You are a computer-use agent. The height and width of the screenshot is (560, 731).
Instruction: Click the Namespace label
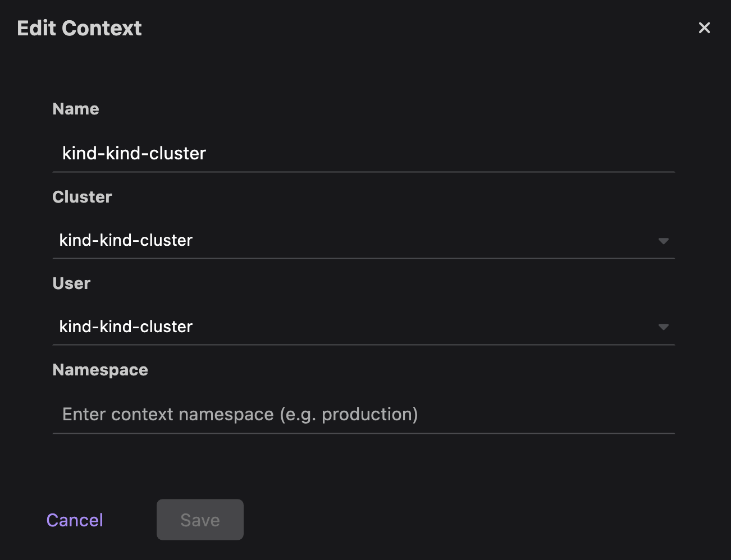[100, 369]
